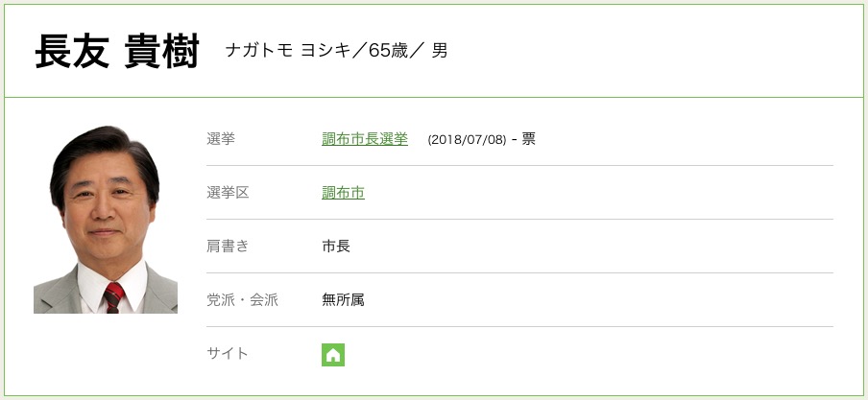Follow the 調布市 district link
Viewport: 868px width, 400px height.
point(343,193)
